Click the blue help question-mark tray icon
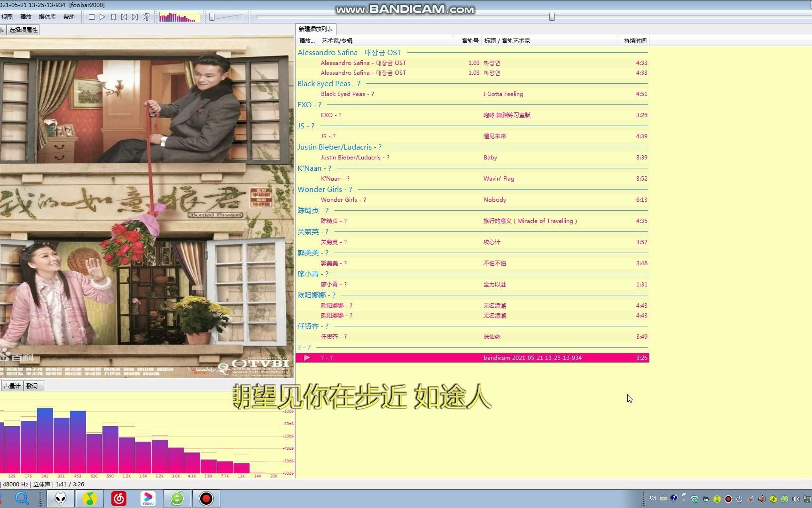 (674, 498)
